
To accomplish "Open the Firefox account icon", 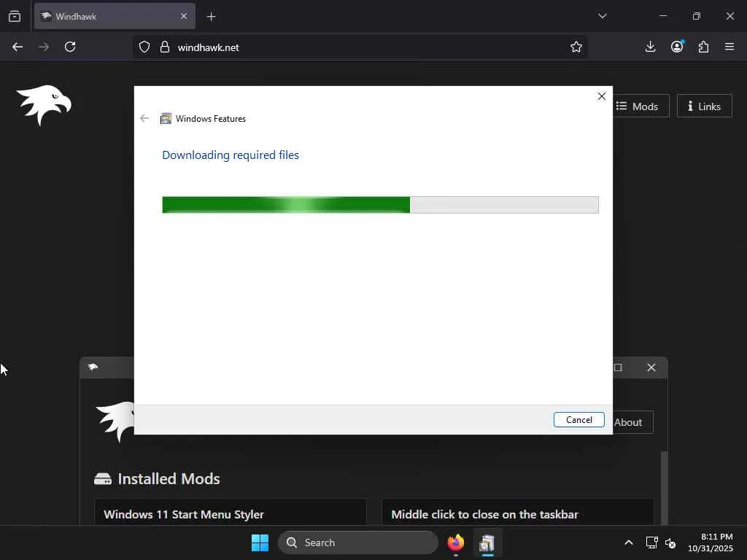I will point(677,46).
